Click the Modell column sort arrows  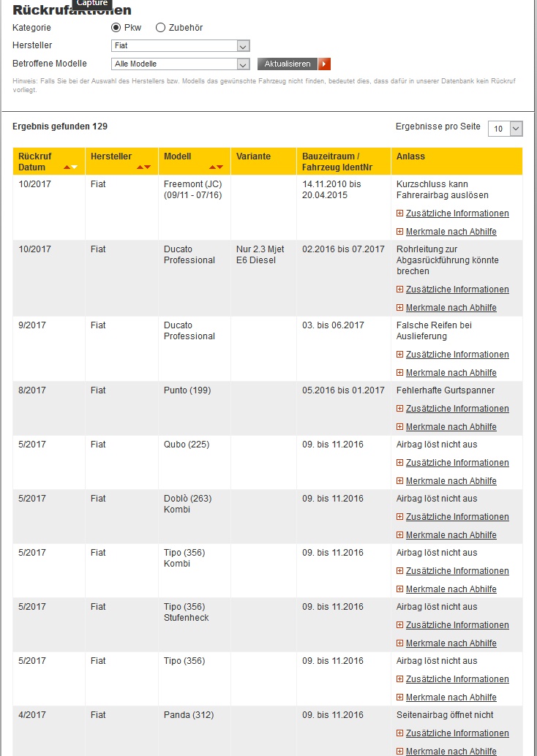pyautogui.click(x=216, y=167)
